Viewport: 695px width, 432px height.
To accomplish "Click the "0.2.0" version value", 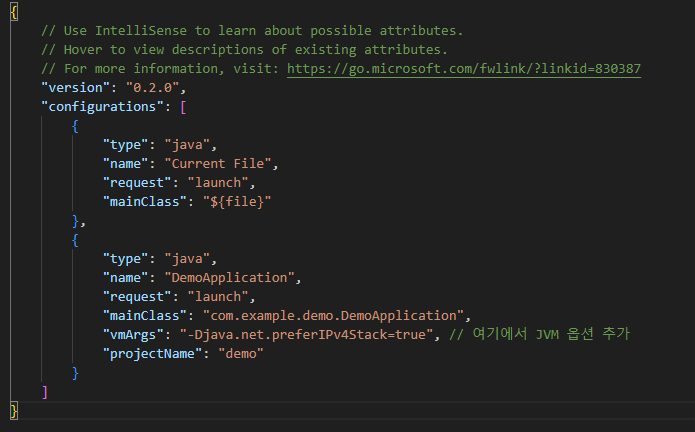I will point(152,88).
